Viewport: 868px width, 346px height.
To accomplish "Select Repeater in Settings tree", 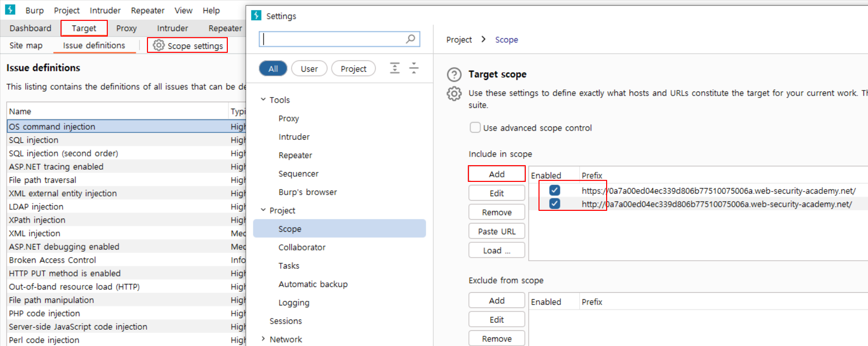I will (295, 155).
